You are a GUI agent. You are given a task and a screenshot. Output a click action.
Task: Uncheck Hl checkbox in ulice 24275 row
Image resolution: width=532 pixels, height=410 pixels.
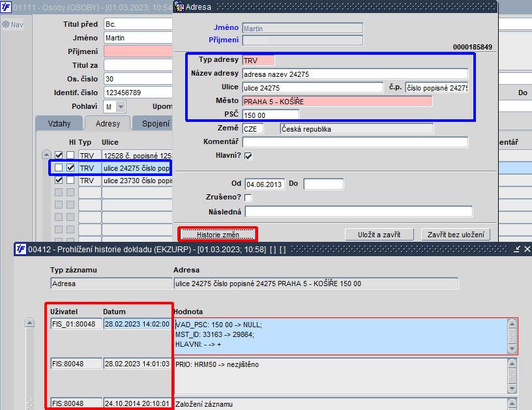[x=70, y=168]
